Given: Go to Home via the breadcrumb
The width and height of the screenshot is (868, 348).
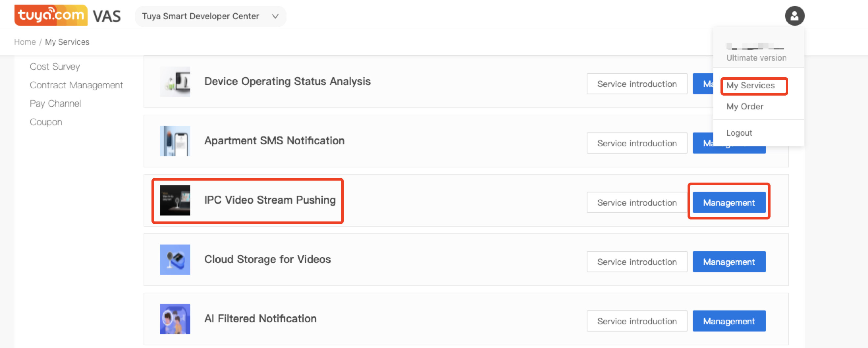Looking at the screenshot, I should 25,42.
